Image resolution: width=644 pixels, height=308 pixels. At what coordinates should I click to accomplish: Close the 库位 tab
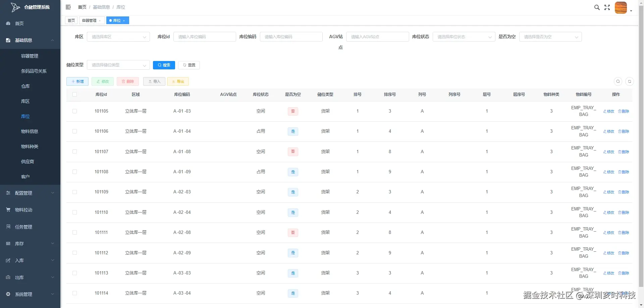coord(124,21)
